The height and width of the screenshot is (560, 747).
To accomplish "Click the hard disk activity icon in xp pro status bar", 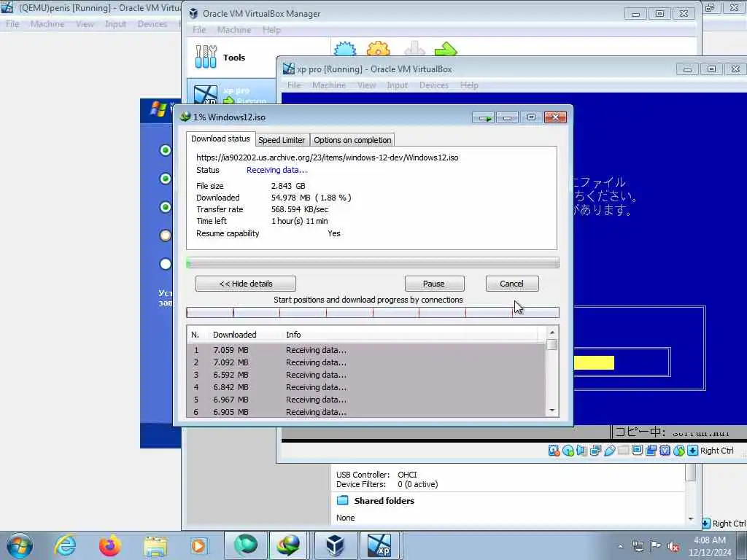I will tap(554, 451).
